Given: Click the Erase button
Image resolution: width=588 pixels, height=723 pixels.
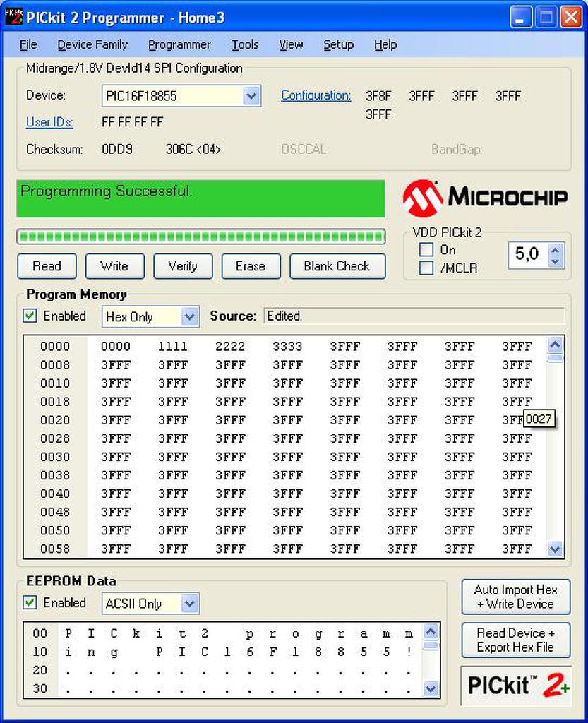Looking at the screenshot, I should [x=251, y=266].
